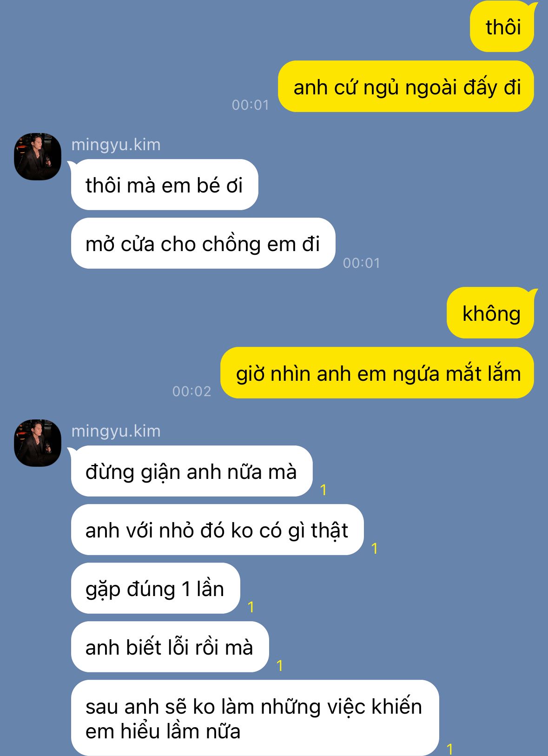Select the 'thôi mà em bé ơi' message
Viewport: 548px width, 756px height.
click(164, 185)
